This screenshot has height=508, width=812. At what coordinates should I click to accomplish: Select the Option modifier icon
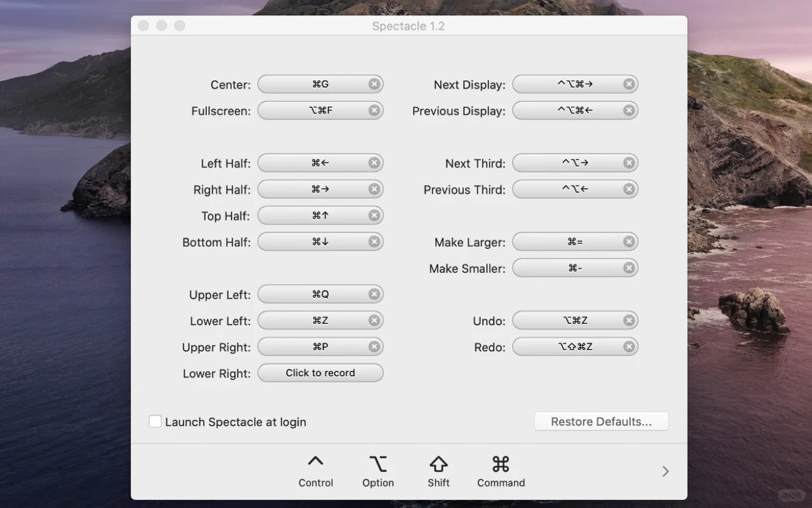pyautogui.click(x=377, y=464)
